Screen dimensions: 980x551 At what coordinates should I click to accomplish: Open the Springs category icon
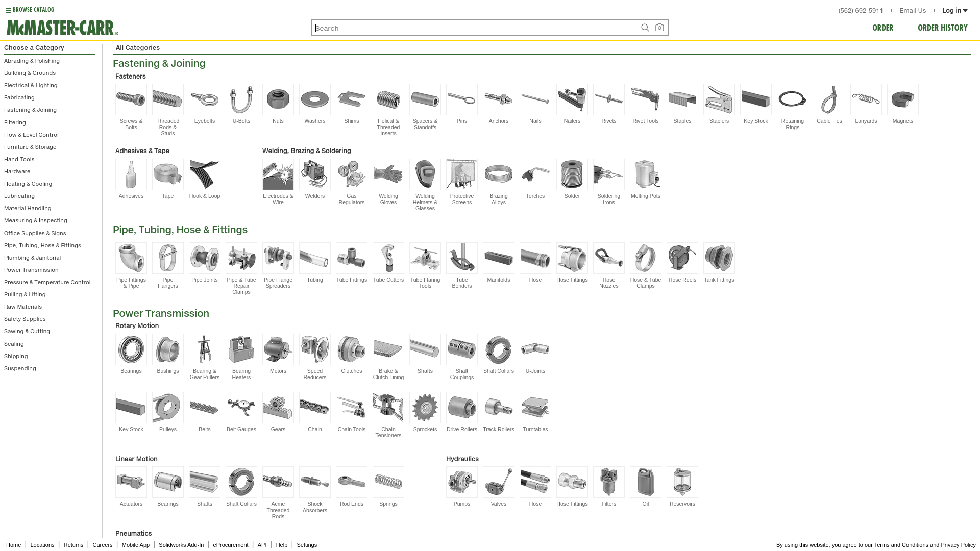(x=388, y=482)
